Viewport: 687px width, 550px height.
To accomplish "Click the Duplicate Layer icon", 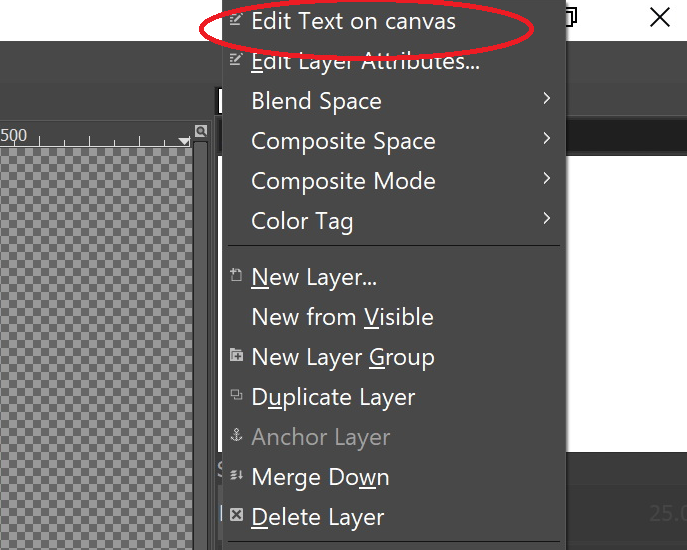I will coord(236,396).
